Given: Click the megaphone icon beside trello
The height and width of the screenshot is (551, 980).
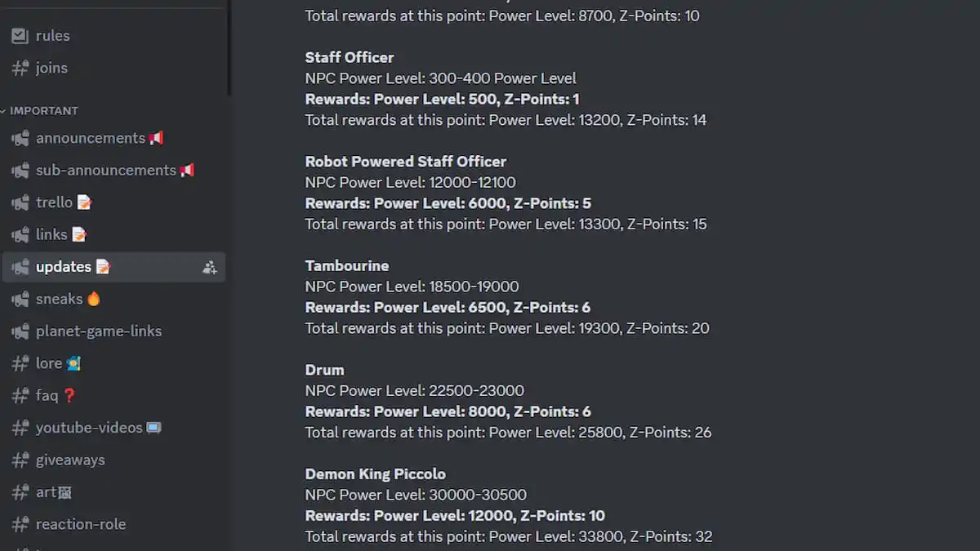Looking at the screenshot, I should pyautogui.click(x=20, y=202).
